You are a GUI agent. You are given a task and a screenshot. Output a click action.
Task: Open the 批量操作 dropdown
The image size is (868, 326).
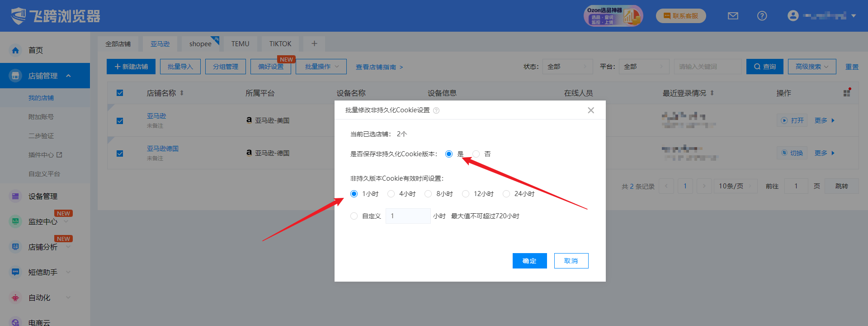(x=321, y=67)
